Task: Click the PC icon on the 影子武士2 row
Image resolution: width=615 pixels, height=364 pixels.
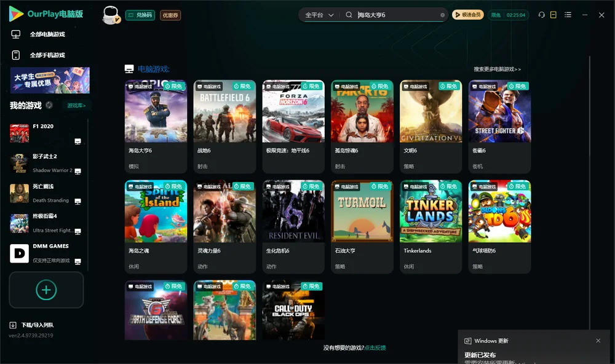Action: (77, 172)
